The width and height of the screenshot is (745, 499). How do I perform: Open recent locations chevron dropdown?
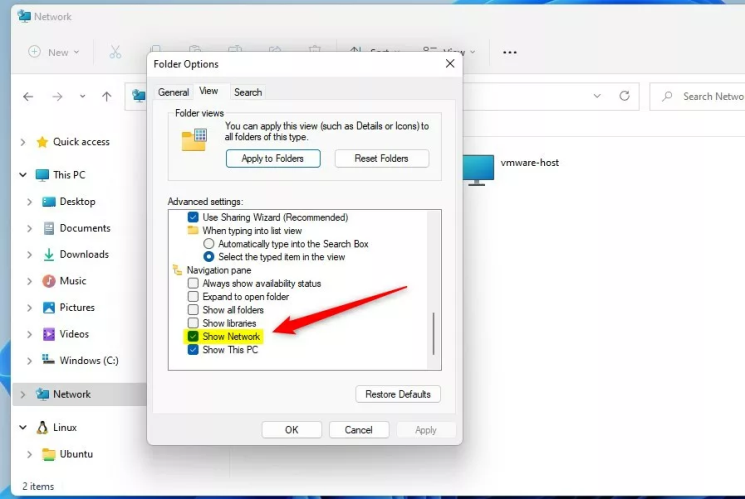pyautogui.click(x=82, y=96)
